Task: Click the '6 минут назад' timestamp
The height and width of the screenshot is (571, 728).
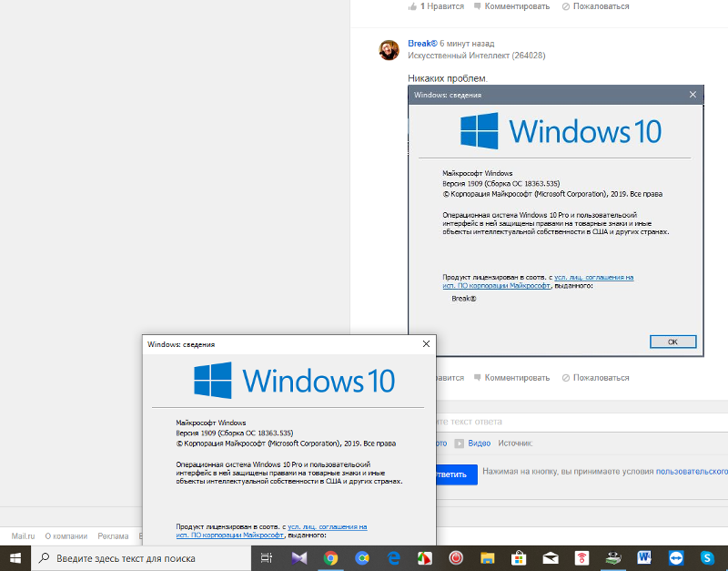Action: tap(467, 43)
